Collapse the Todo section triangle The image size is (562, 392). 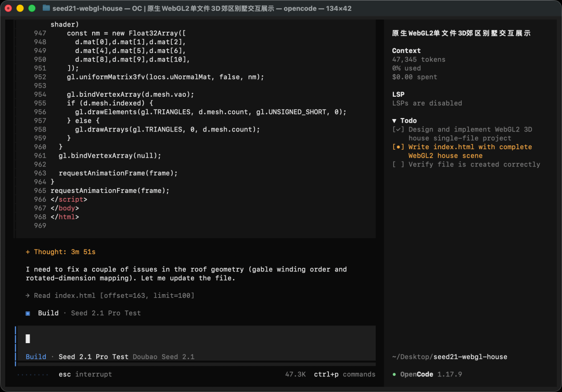point(394,121)
